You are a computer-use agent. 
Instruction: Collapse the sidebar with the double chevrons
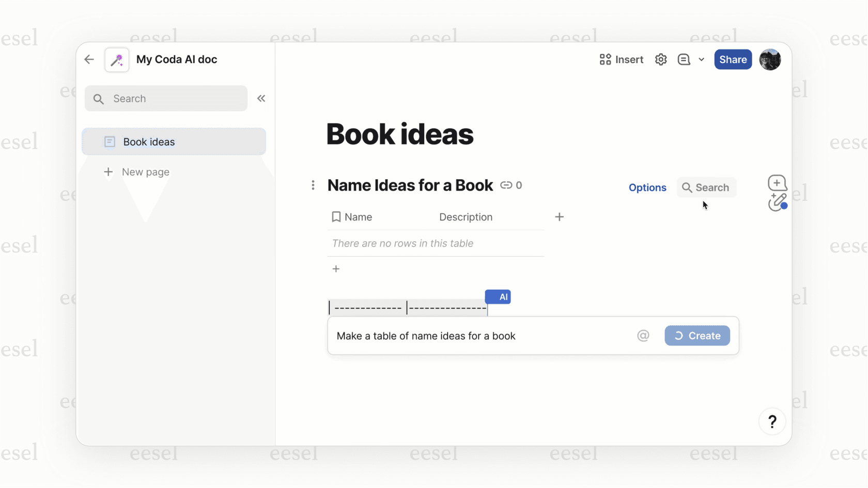261,98
